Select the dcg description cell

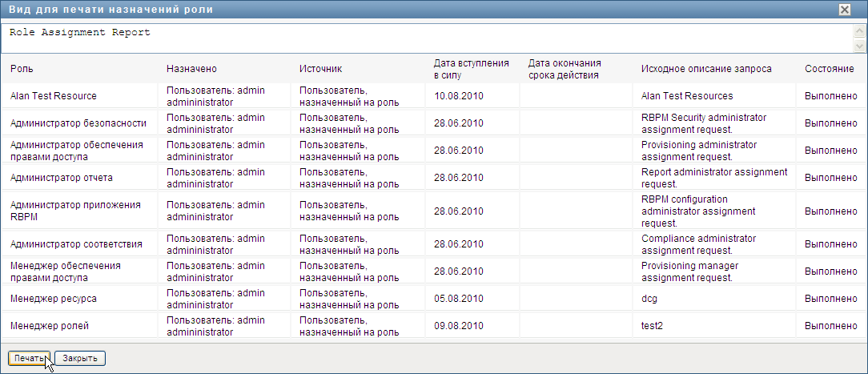(649, 299)
